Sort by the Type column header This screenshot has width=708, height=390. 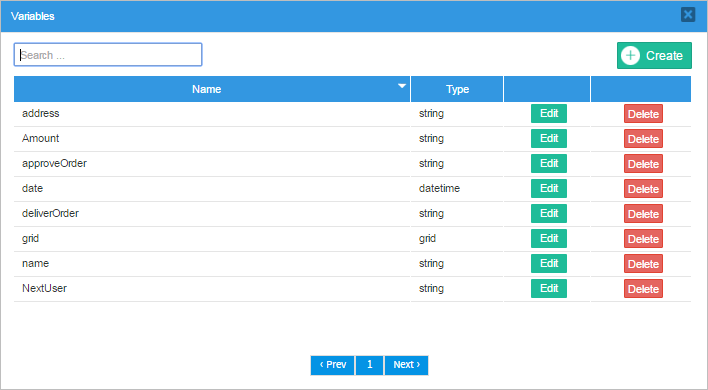pyautogui.click(x=457, y=89)
